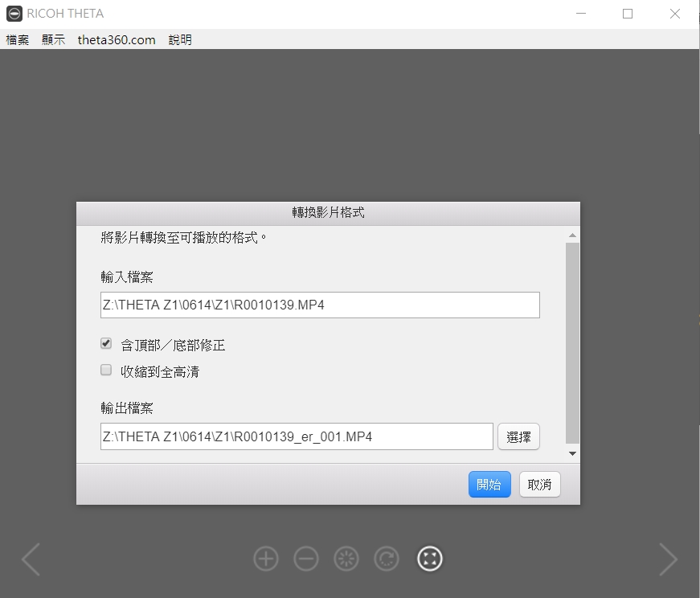Click the reset view starburst icon

[347, 559]
